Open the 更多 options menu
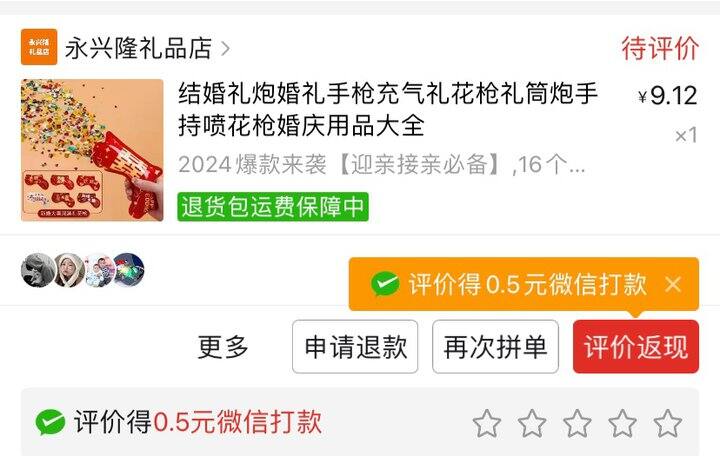 coord(223,347)
